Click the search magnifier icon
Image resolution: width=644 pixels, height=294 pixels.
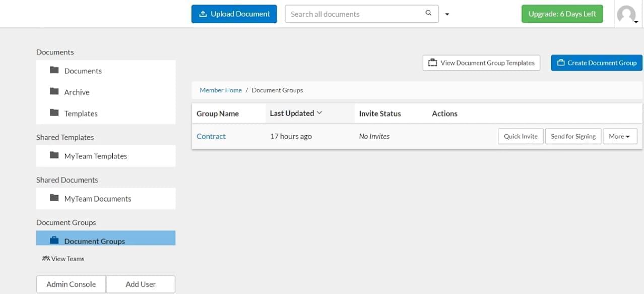point(428,13)
